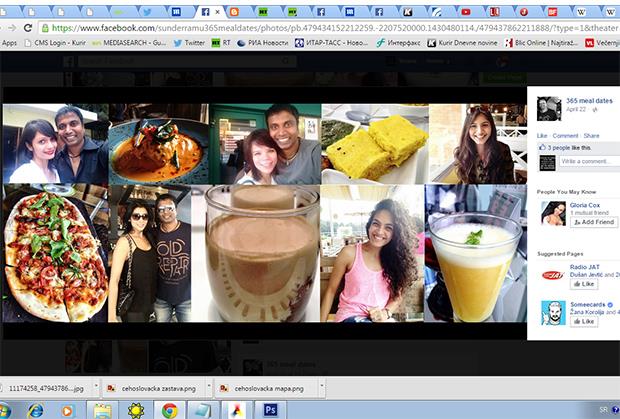This screenshot has height=419, width=620.
Task: Click 365 meal dates profile picture
Action: click(x=549, y=108)
